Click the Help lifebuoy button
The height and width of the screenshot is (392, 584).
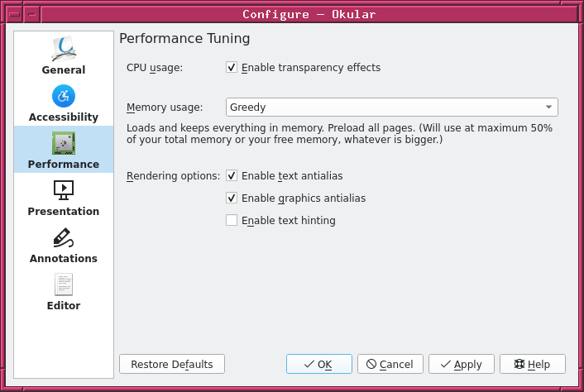pos(532,364)
